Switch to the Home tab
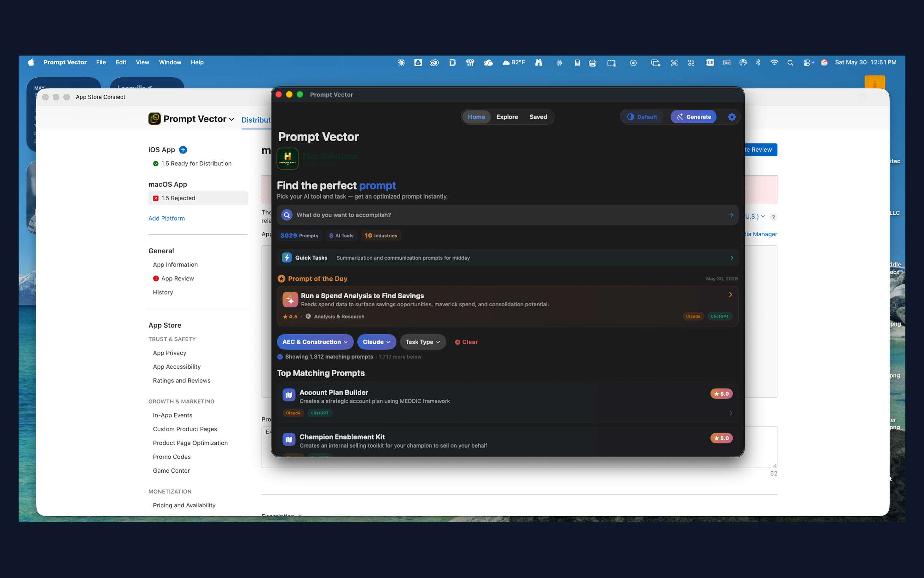This screenshot has height=578, width=924. (476, 117)
